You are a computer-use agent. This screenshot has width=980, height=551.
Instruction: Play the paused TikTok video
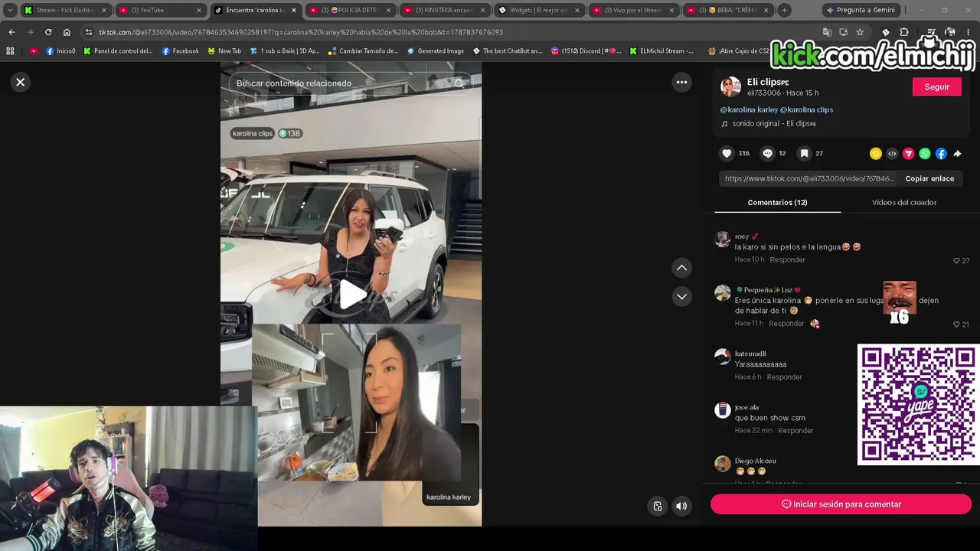[x=351, y=295]
